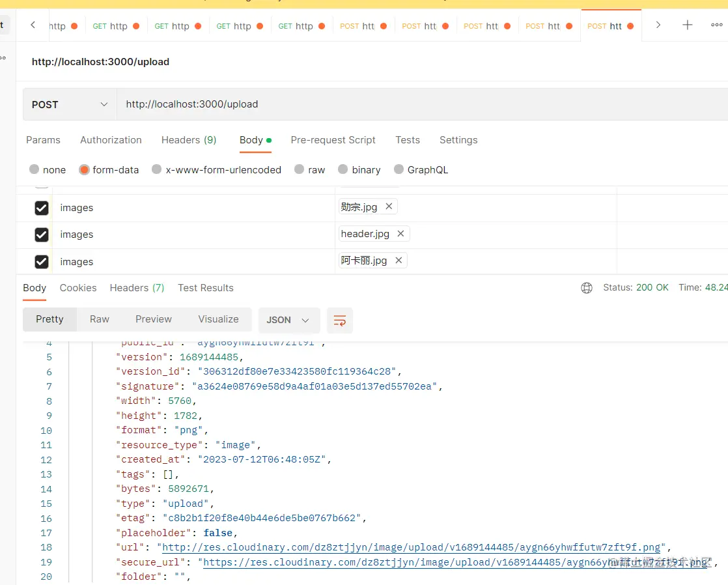Remove the header.jpg file with its X
728x585 pixels.
(x=400, y=234)
